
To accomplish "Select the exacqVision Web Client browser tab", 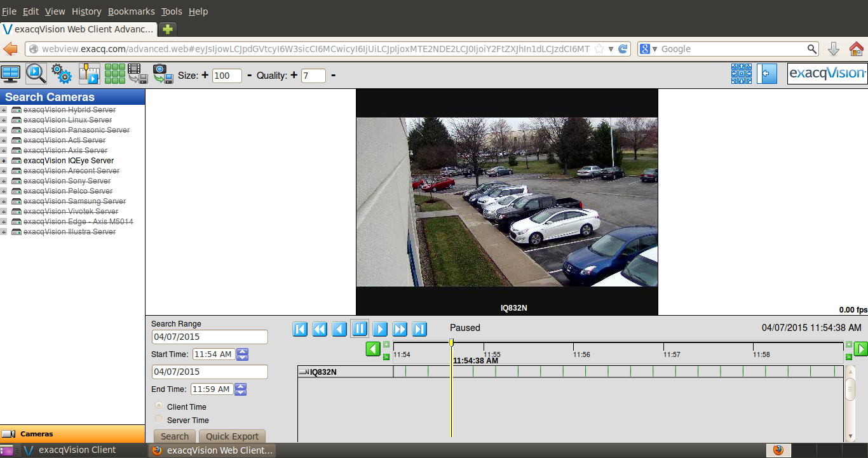I will pyautogui.click(x=79, y=29).
